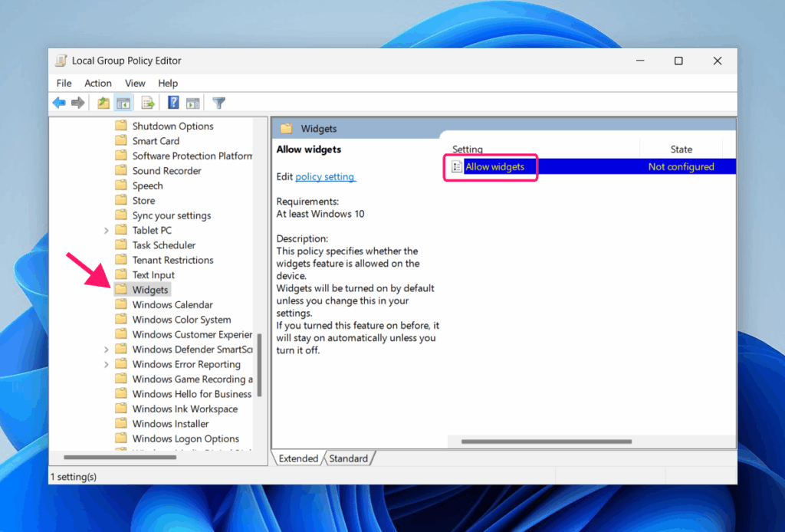Click the Sound Recorder folder icon

pos(120,170)
